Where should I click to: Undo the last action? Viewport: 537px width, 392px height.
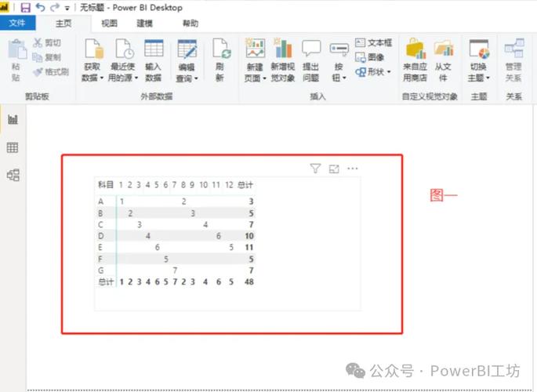pyautogui.click(x=40, y=8)
